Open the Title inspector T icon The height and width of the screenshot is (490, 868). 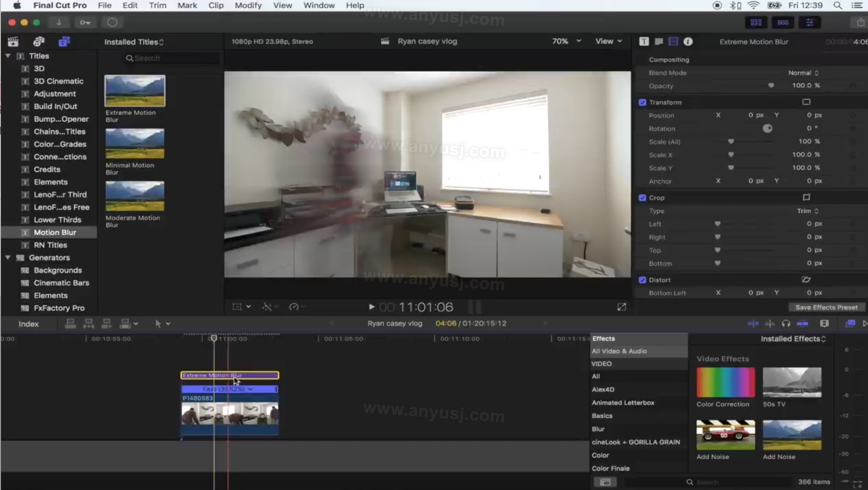click(644, 41)
